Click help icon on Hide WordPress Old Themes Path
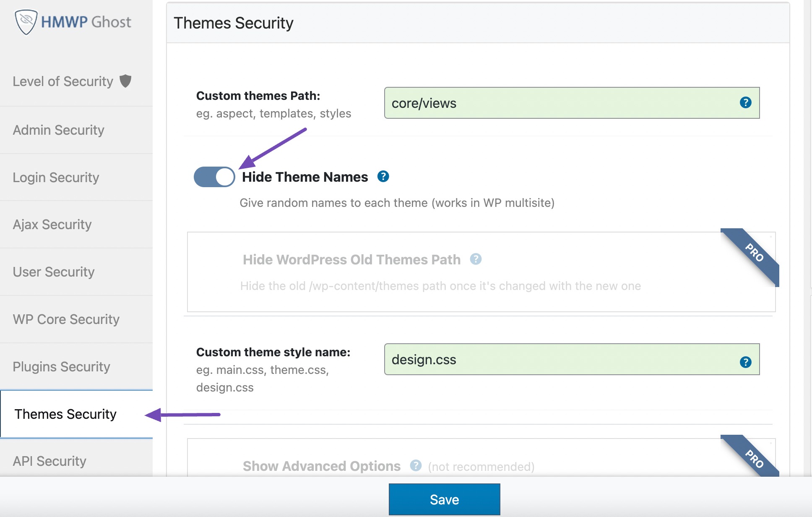This screenshot has height=517, width=812. coord(476,260)
